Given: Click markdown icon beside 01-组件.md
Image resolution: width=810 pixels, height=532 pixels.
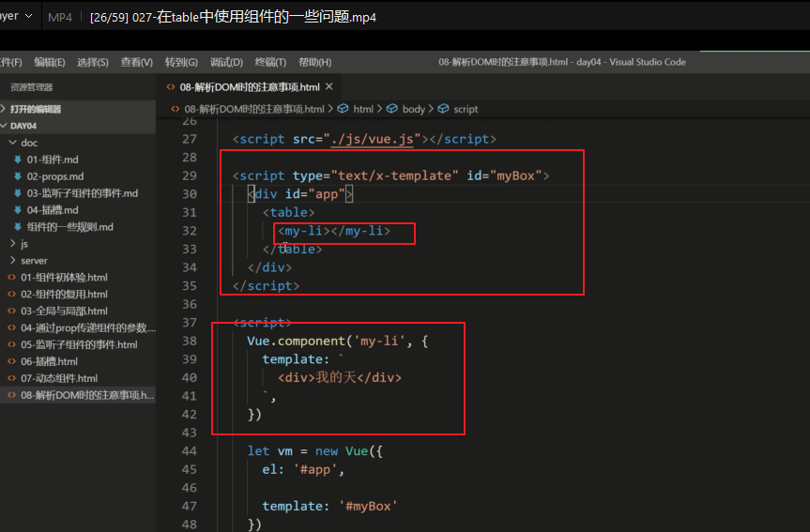Looking at the screenshot, I should [18, 160].
